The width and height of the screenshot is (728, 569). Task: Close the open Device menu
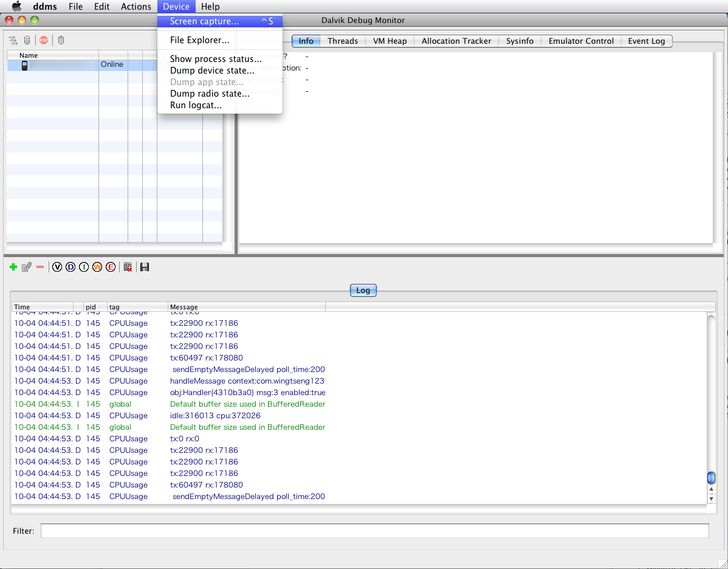[x=176, y=7]
